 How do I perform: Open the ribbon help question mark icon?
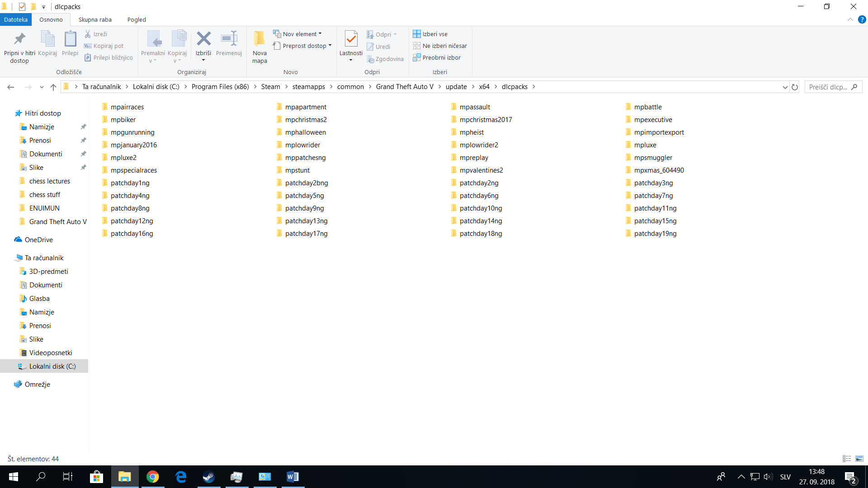click(x=862, y=19)
